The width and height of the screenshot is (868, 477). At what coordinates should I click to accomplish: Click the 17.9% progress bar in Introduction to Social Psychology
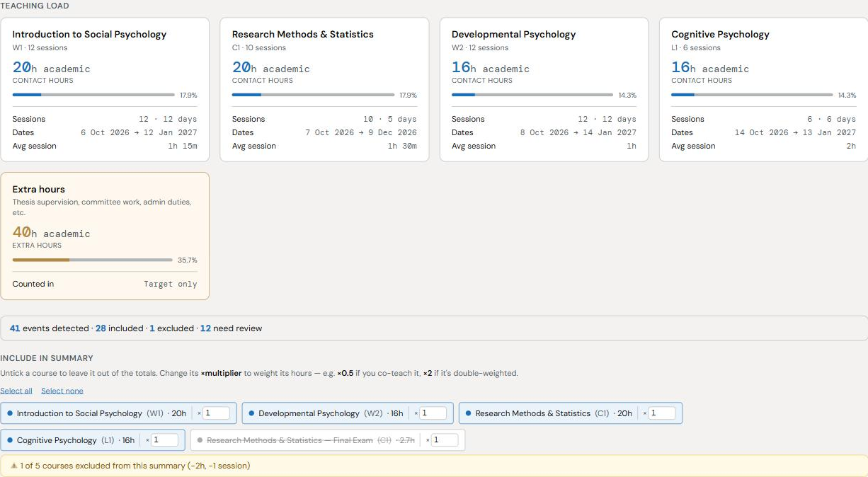93,95
